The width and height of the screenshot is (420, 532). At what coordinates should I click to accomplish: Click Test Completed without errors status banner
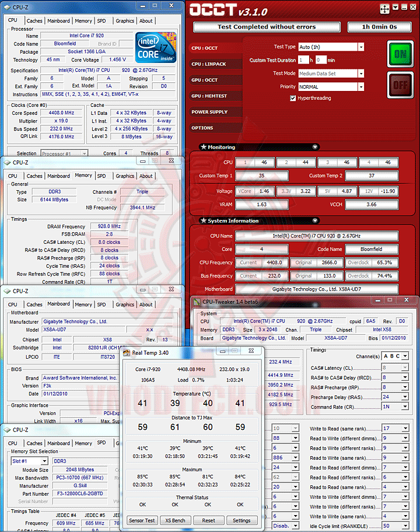pos(267,27)
